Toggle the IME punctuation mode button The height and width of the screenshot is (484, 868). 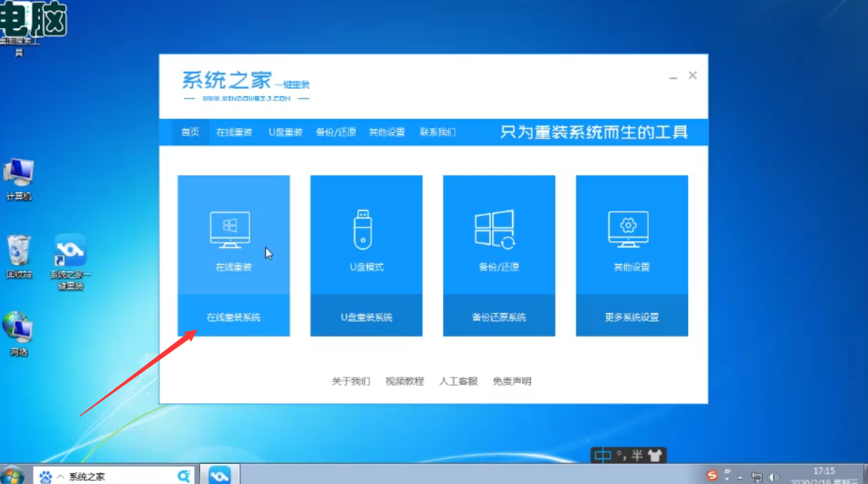pos(622,455)
